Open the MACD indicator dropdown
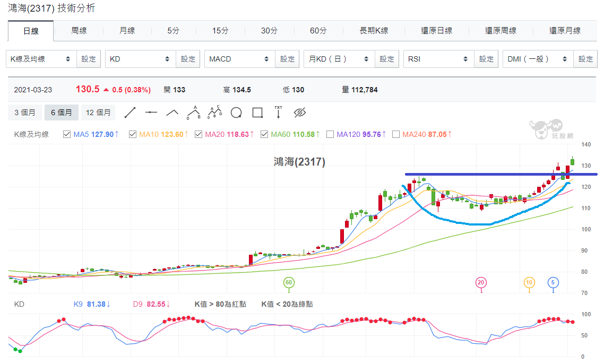This screenshot has height=364, width=604. pos(240,59)
